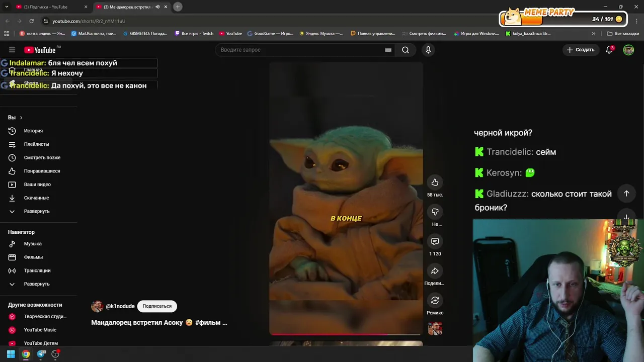Viewport: 644px width, 362px height.
Task: Open the sound thumbnail under Remix
Action: pos(435,329)
